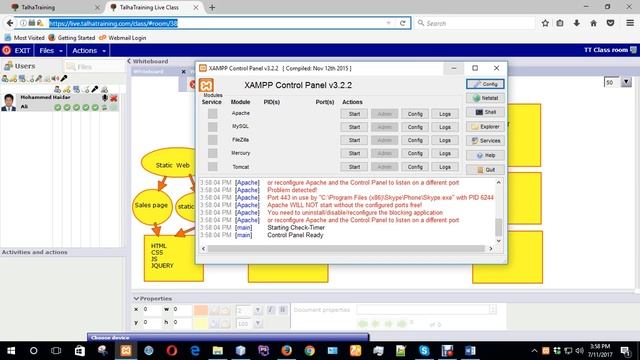Start the Tomcat module
The width and height of the screenshot is (640, 360).
tap(354, 167)
